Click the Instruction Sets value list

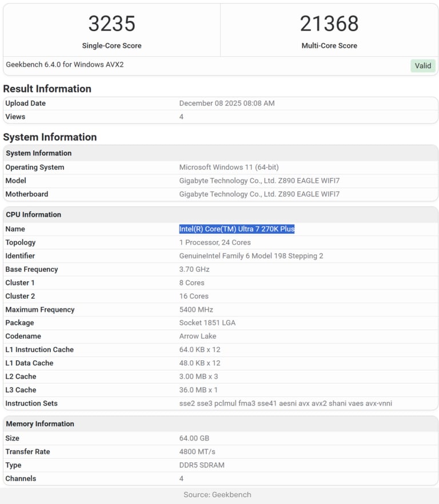tap(285, 403)
